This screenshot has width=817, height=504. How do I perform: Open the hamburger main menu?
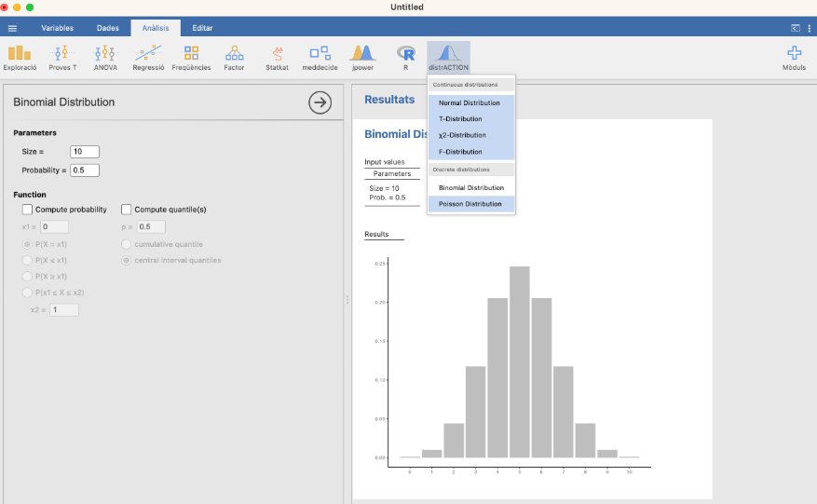12,28
